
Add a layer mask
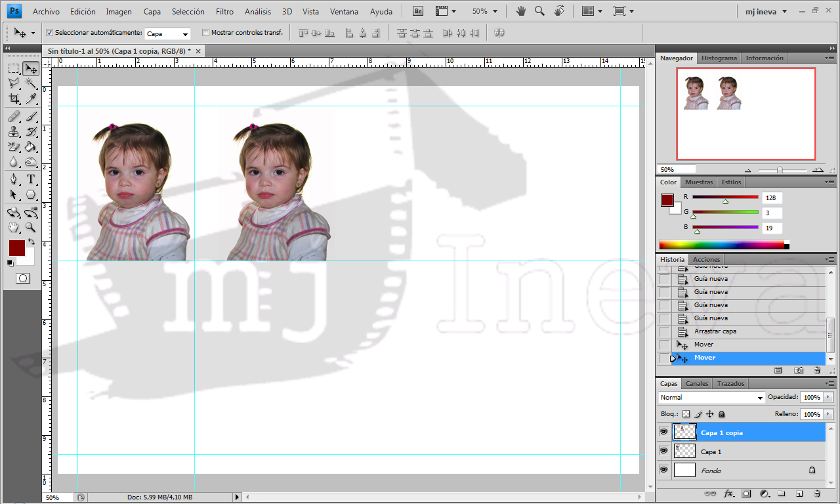click(x=746, y=493)
